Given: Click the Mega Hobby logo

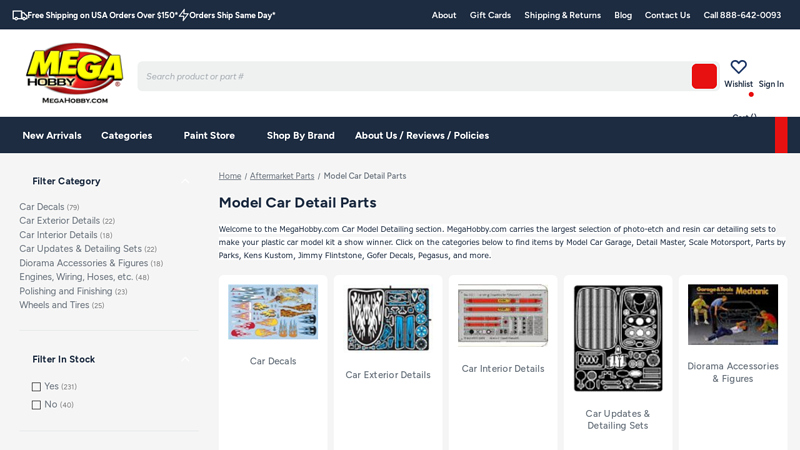Looking at the screenshot, I should coord(74,73).
